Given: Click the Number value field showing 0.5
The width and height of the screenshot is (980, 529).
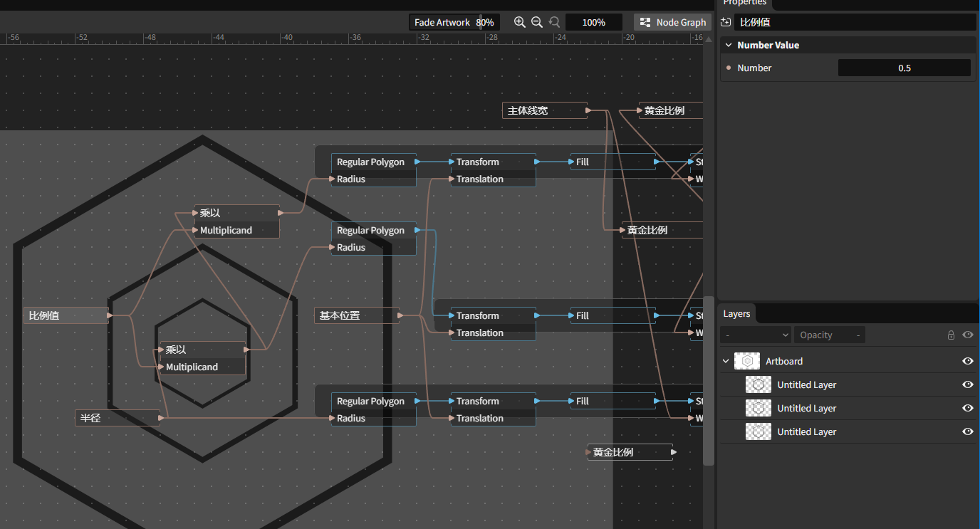Looking at the screenshot, I should [905, 68].
